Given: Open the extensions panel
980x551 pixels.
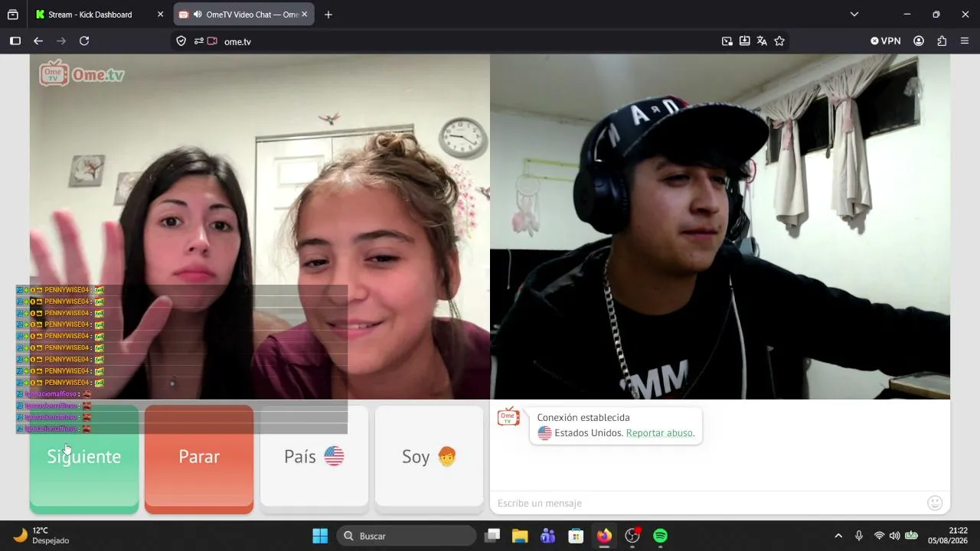Looking at the screenshot, I should 942,41.
